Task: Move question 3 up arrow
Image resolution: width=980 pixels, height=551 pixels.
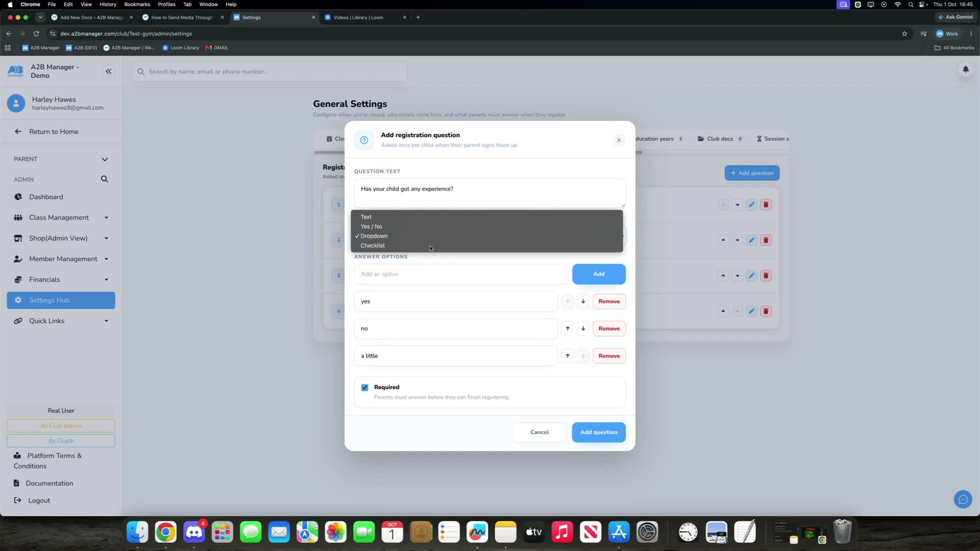Action: (x=723, y=275)
